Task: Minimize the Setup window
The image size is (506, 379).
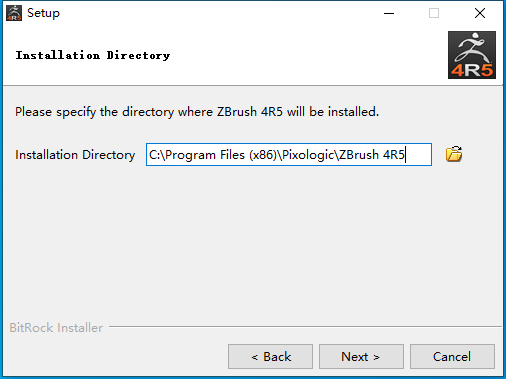Action: (389, 13)
